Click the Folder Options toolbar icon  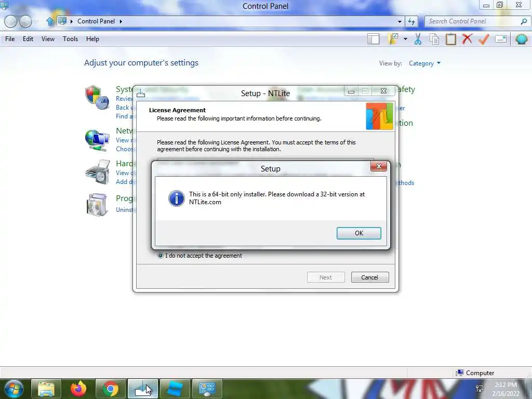click(x=393, y=39)
